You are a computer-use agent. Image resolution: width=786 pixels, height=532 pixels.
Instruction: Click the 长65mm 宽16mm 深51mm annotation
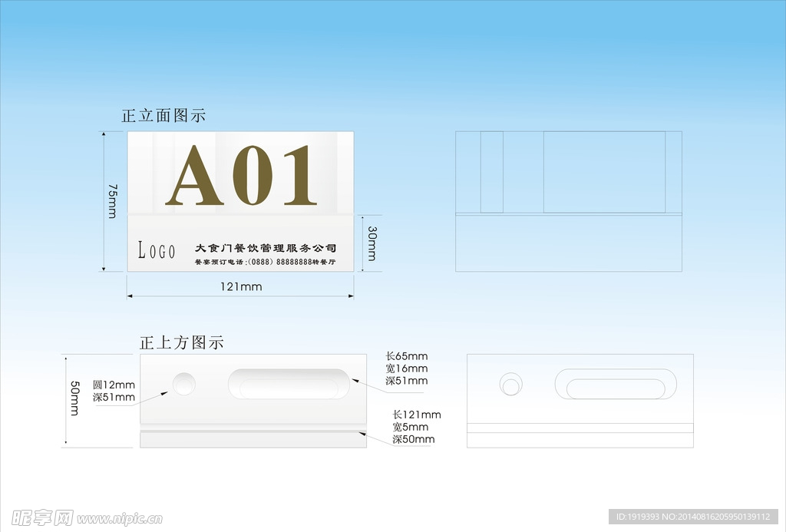(x=406, y=368)
